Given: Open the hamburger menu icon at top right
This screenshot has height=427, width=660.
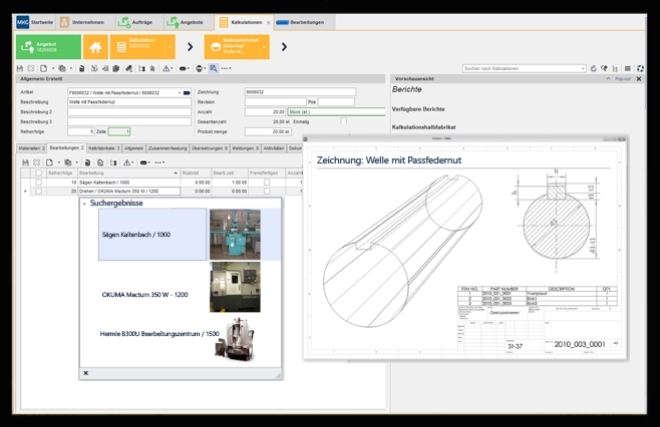Looking at the screenshot, I should point(626,68).
